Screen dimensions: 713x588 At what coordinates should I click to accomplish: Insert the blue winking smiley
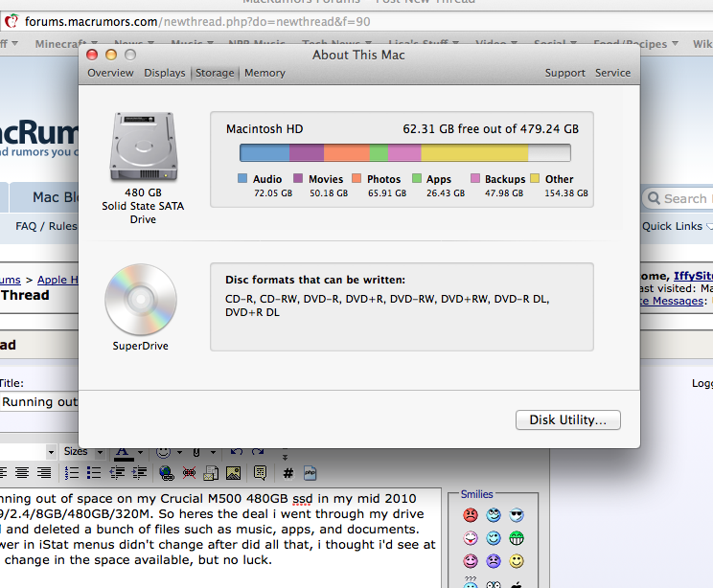coord(494,538)
